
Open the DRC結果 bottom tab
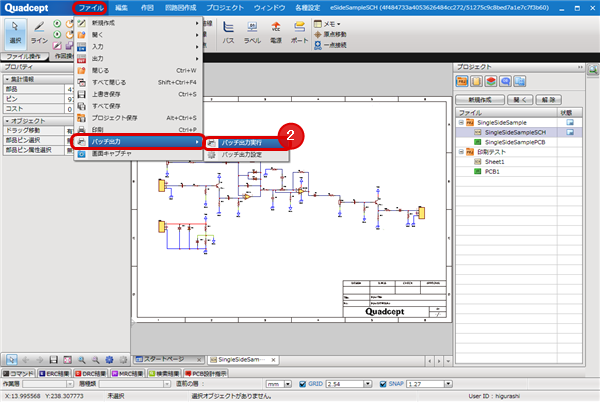click(x=90, y=374)
